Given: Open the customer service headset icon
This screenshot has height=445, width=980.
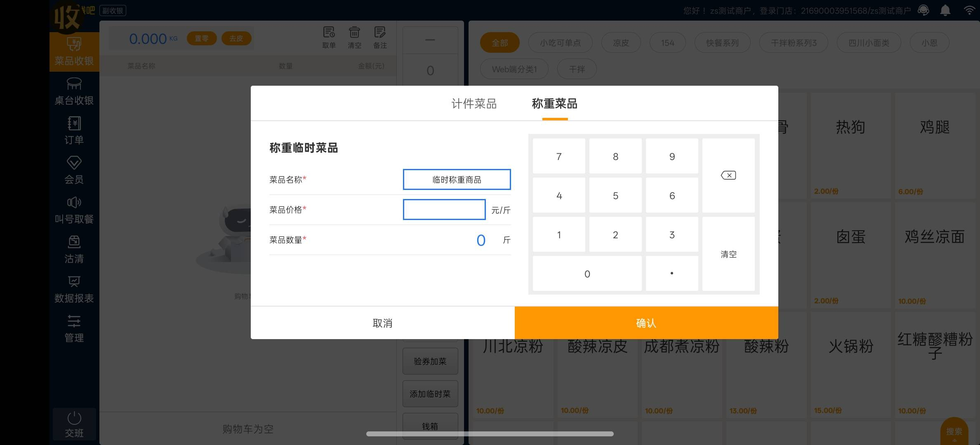Looking at the screenshot, I should coord(923,11).
